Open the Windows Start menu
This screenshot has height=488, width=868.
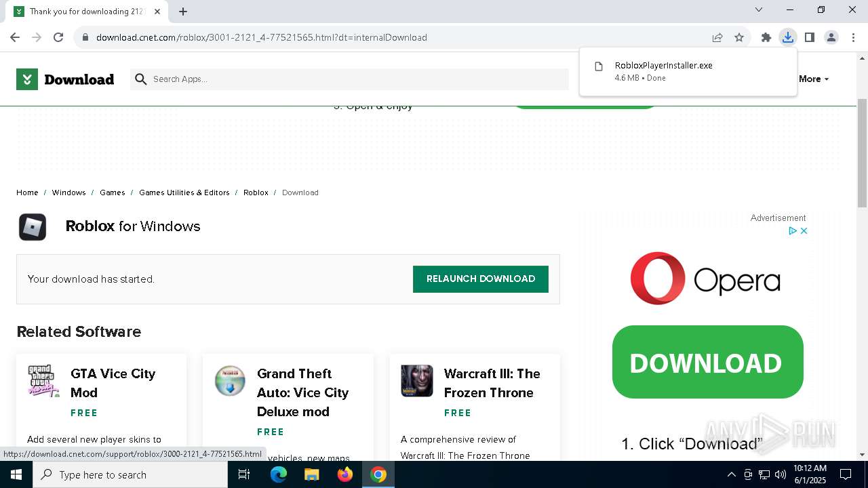(16, 474)
